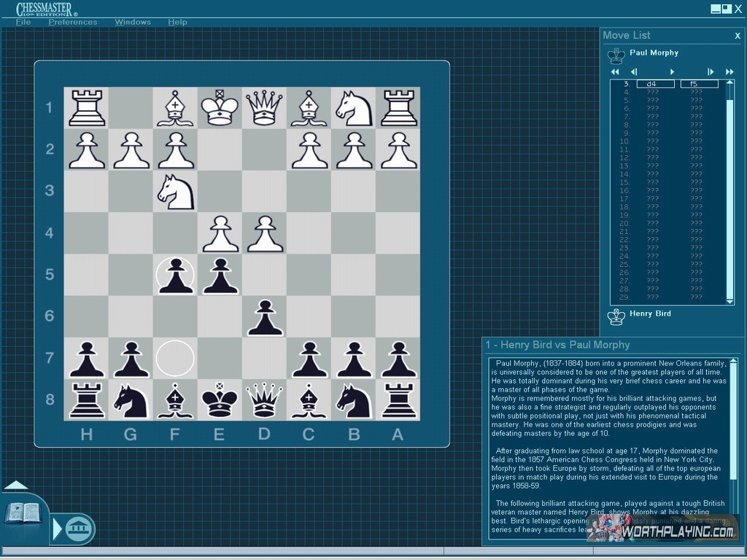Viewport: 747px width, 560px height.
Task: Close the Move List panel
Action: [737, 36]
